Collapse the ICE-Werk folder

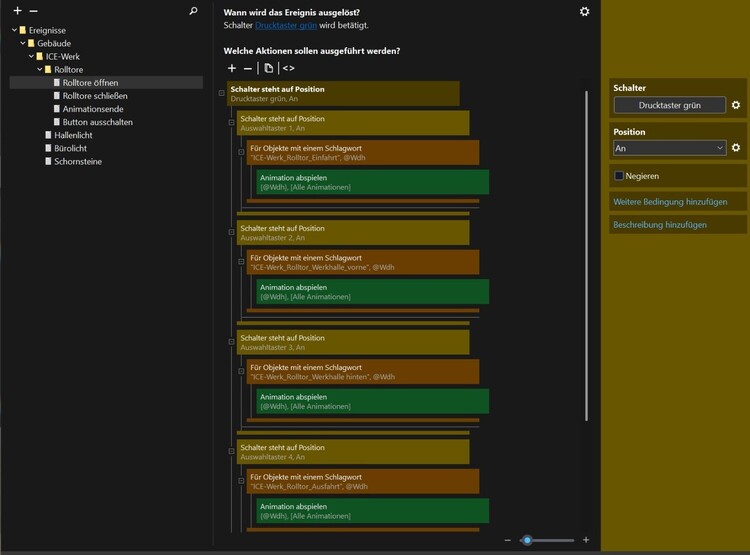[32, 56]
